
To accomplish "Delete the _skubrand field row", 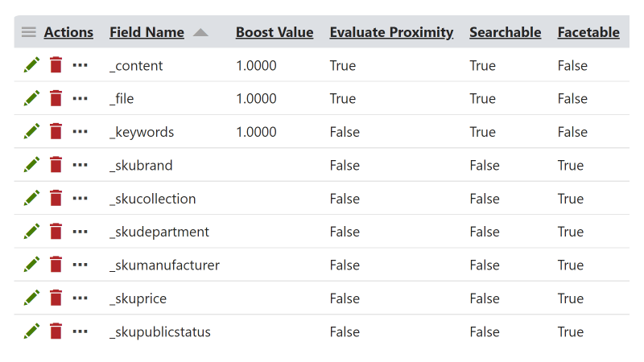I will [x=56, y=165].
